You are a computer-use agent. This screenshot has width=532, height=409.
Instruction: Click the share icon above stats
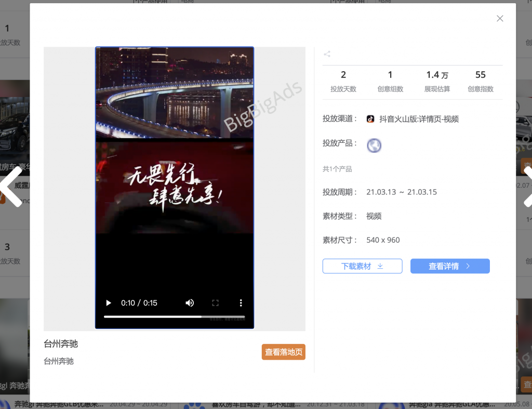(327, 54)
